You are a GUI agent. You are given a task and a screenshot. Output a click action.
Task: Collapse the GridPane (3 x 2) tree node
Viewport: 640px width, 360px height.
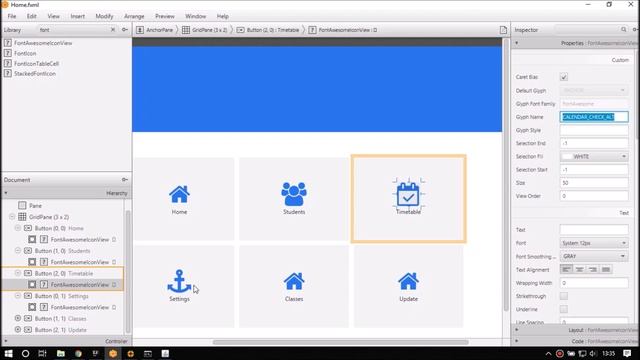12,217
